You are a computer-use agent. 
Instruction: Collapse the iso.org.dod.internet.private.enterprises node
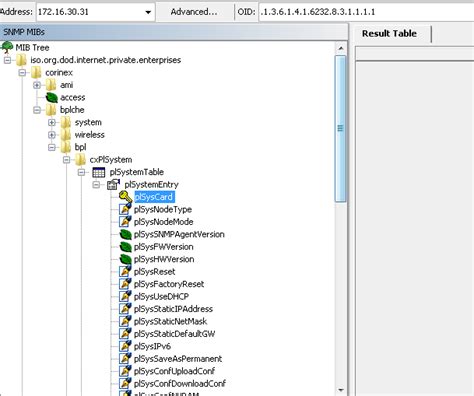click(7, 60)
